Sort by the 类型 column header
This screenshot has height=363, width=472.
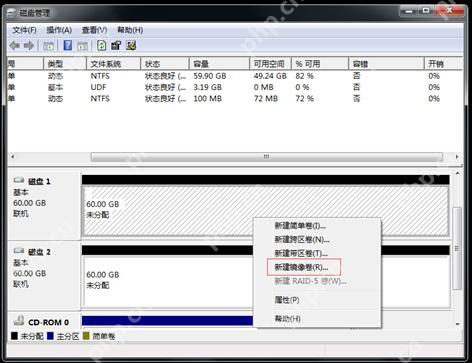[x=65, y=64]
